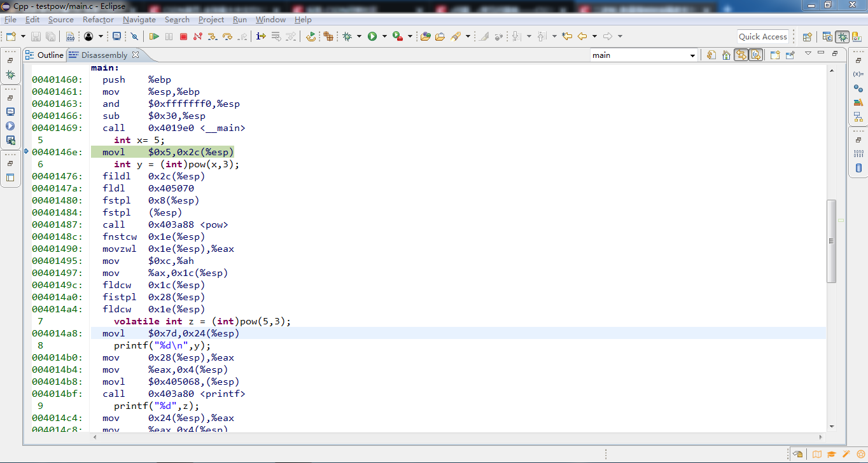Open the File menu
Image resolution: width=868 pixels, height=463 pixels.
[x=10, y=20]
